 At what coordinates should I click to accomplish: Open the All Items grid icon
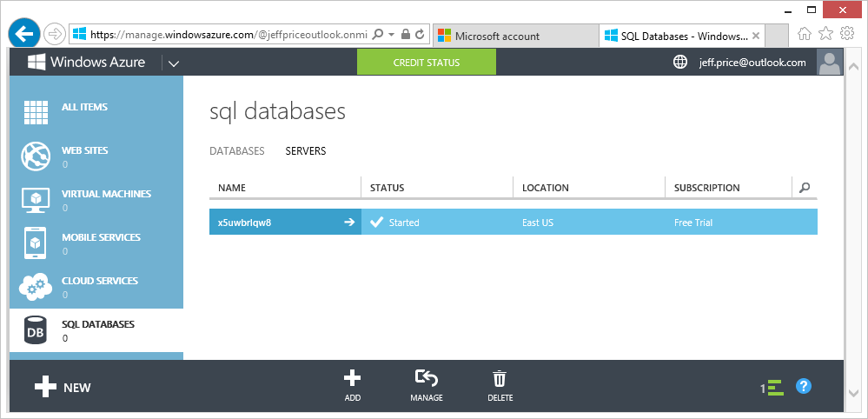(x=36, y=112)
